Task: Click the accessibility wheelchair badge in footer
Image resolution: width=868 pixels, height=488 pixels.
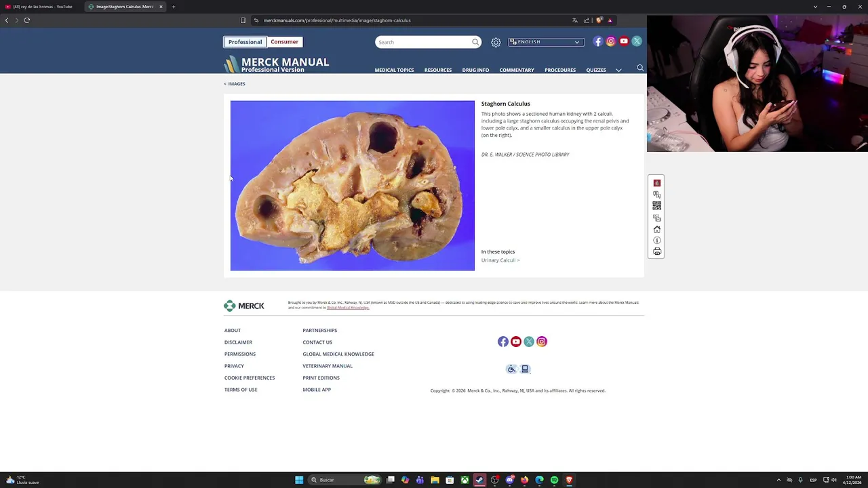Action: coord(511,369)
